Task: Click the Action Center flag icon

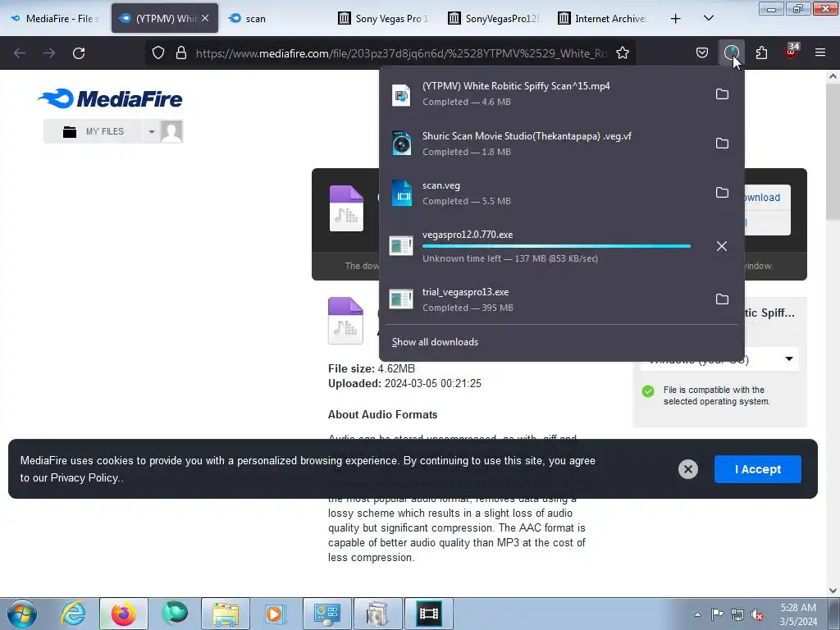Action: (x=717, y=614)
